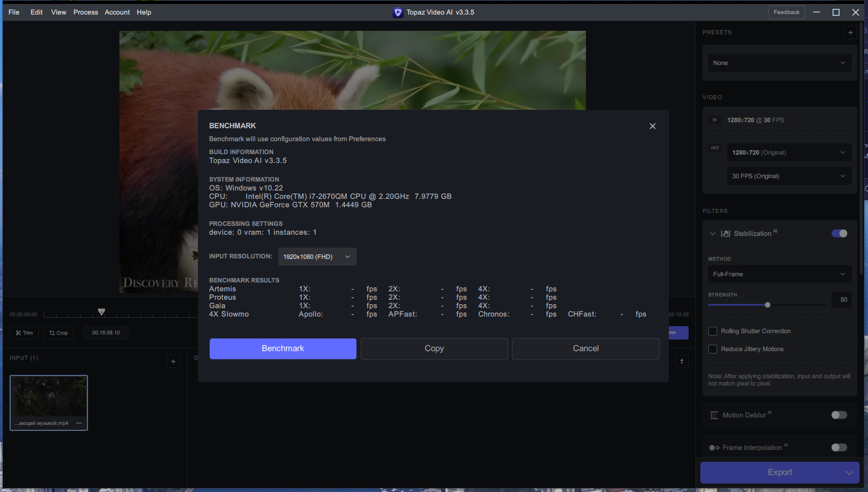Screen dimensions: 868x492
Task: Open the Process menu
Action: [85, 12]
